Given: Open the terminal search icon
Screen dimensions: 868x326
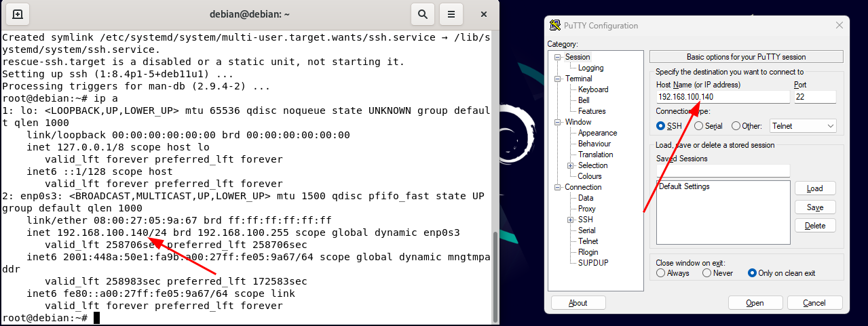Looking at the screenshot, I should pyautogui.click(x=423, y=14).
